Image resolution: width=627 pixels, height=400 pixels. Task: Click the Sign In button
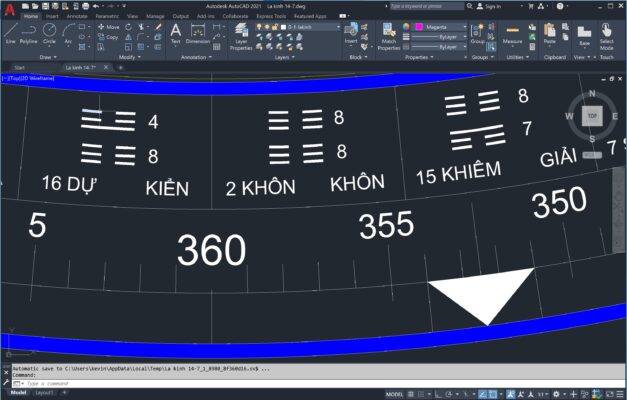tap(492, 6)
